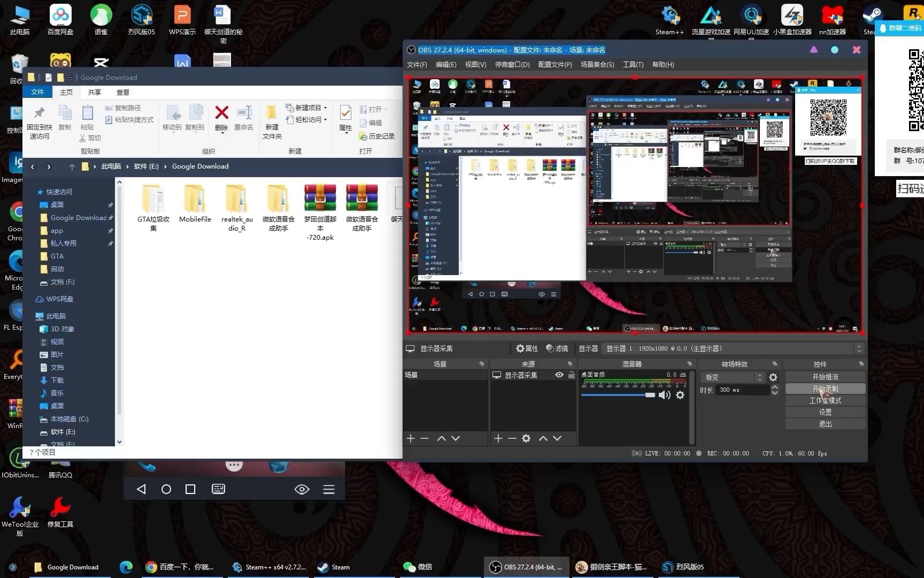The width and height of the screenshot is (924, 578).
Task: Click 开始推流 button in OBS
Action: [825, 377]
